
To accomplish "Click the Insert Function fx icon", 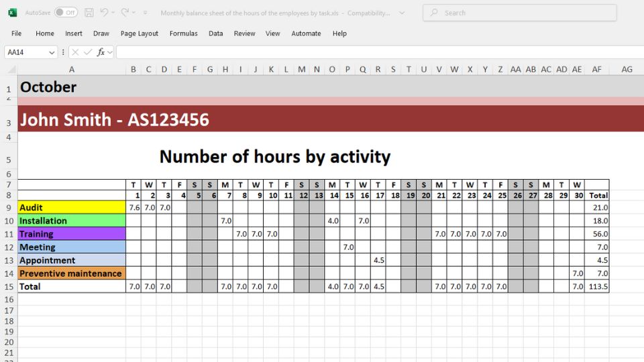I will point(101,52).
